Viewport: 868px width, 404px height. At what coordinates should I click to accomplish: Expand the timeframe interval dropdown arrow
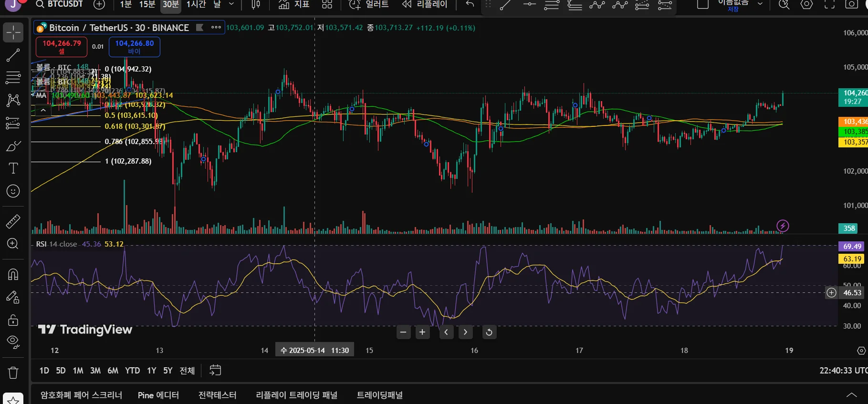(x=231, y=4)
